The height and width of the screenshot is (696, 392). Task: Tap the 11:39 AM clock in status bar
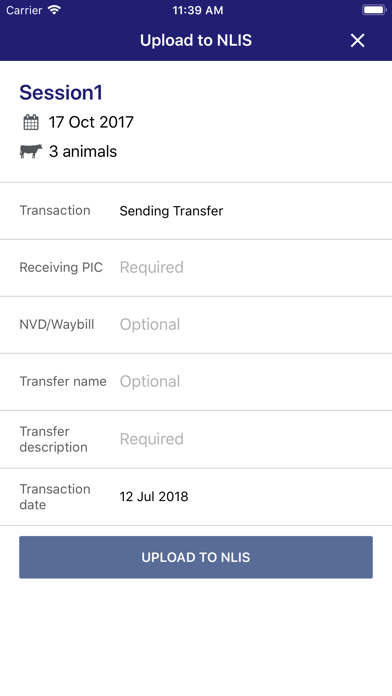coord(198,10)
